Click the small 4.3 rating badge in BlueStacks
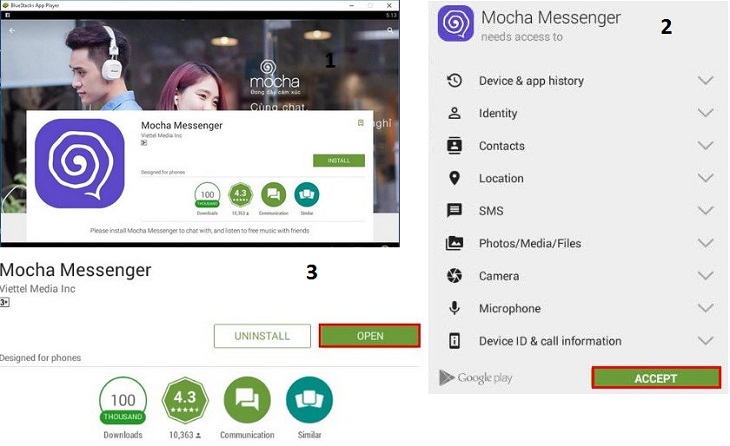This screenshot has height=446, width=730. click(x=240, y=195)
